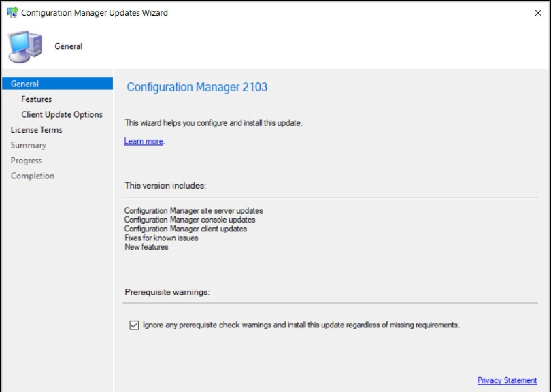This screenshot has width=551, height=392.
Task: Click 'Prerequisite warnings:' label
Action: pyautogui.click(x=167, y=292)
